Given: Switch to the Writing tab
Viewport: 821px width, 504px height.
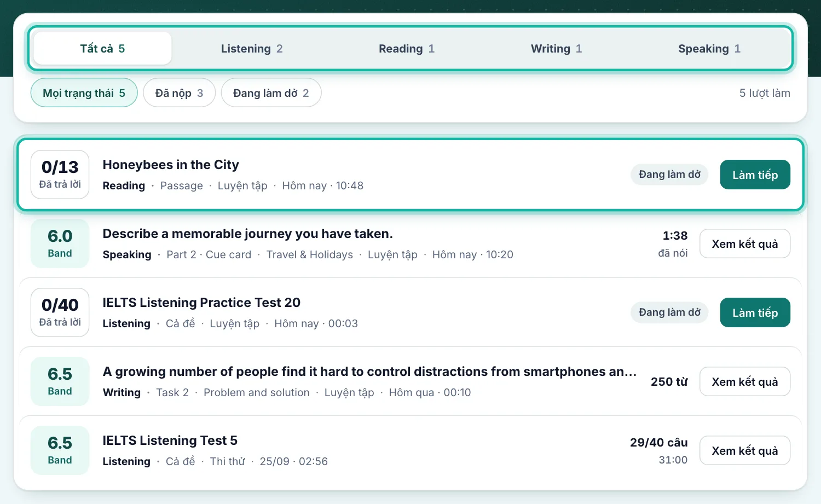Looking at the screenshot, I should pos(556,48).
